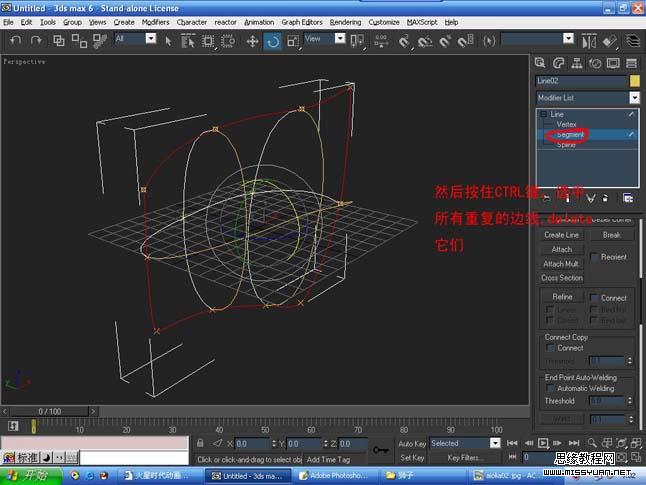Screen dimensions: 646x485
Task: Toggle the Selection Lock padlock icon
Action: 200,443
